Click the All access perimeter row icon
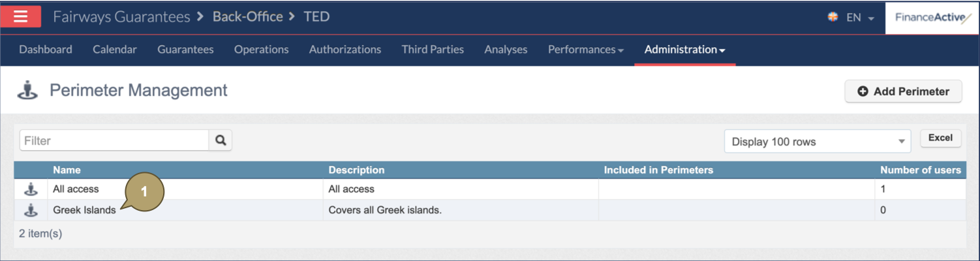 coord(31,189)
